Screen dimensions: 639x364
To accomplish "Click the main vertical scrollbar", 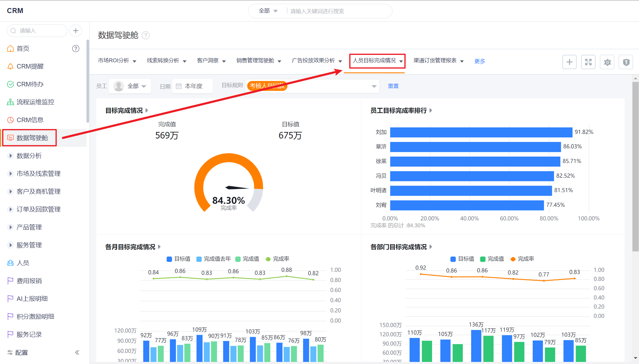I will click(x=635, y=167).
